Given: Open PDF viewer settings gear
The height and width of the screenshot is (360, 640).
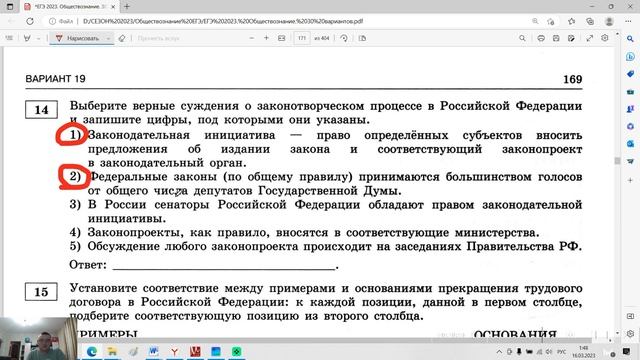Looking at the screenshot, I should [x=604, y=38].
